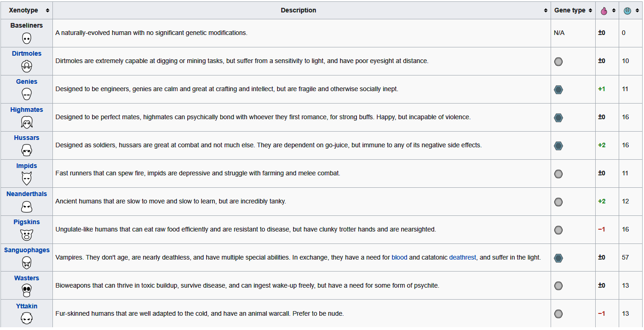Click the Pigskins pig face icon
The height and width of the screenshot is (330, 644).
[x=27, y=235]
